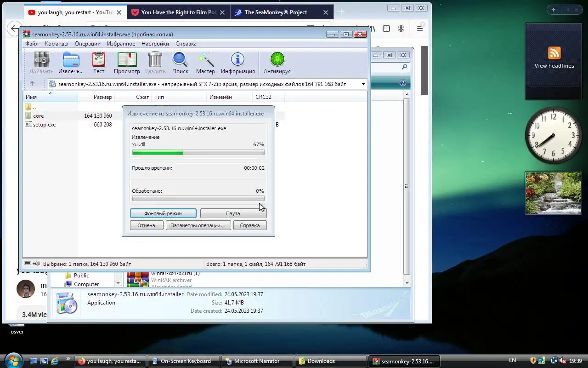Screen dimensions: 588x368
Task: Open the Файл menu
Action: click(x=32, y=44)
